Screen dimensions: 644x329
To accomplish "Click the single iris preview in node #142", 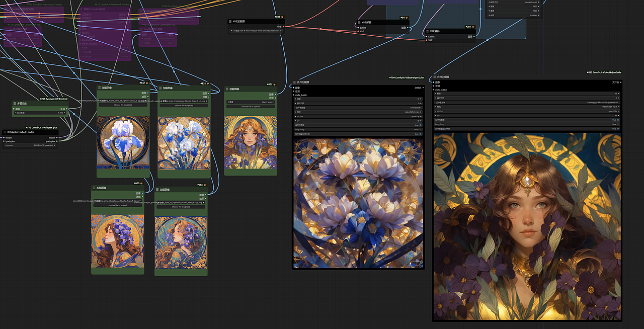I will (123, 143).
